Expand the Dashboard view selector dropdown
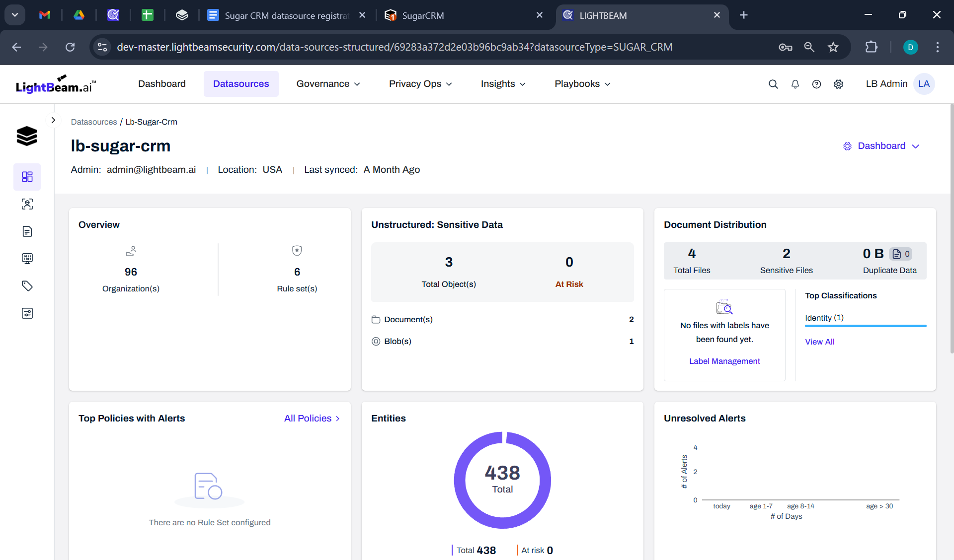The width and height of the screenshot is (954, 560). [881, 146]
